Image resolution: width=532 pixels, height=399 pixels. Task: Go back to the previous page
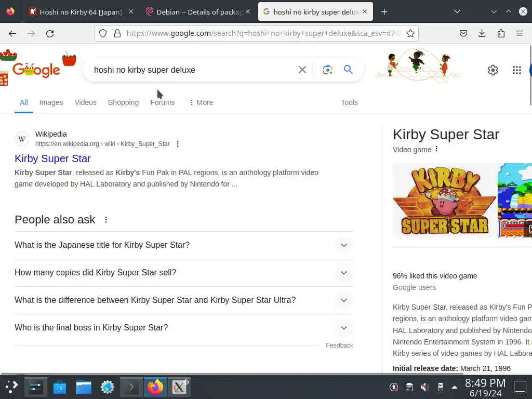12,33
